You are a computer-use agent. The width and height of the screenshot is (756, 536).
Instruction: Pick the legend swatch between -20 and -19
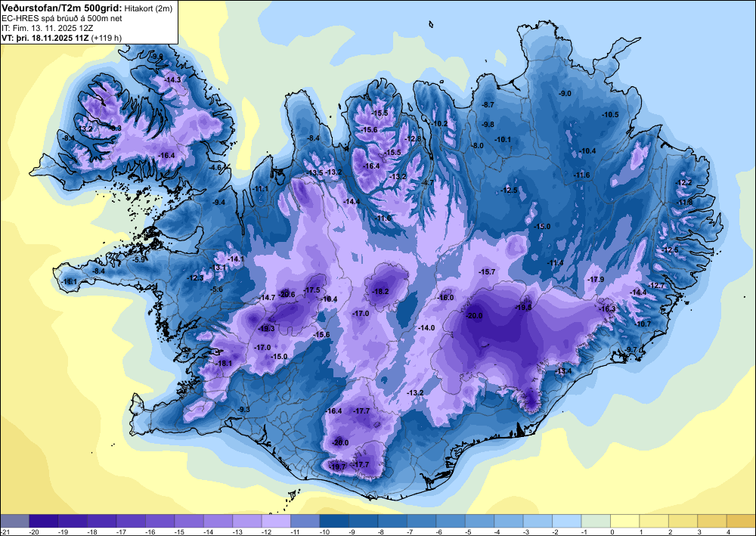click(43, 521)
